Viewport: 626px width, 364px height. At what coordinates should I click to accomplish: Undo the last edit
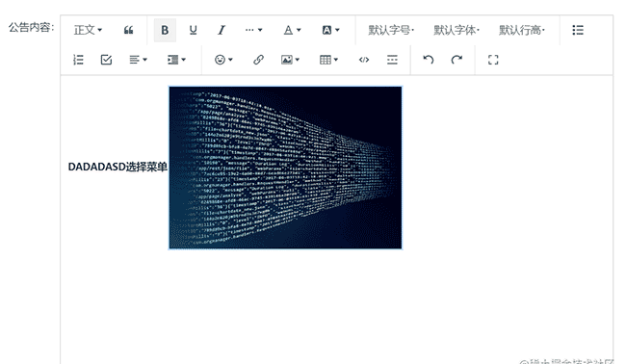click(x=429, y=60)
